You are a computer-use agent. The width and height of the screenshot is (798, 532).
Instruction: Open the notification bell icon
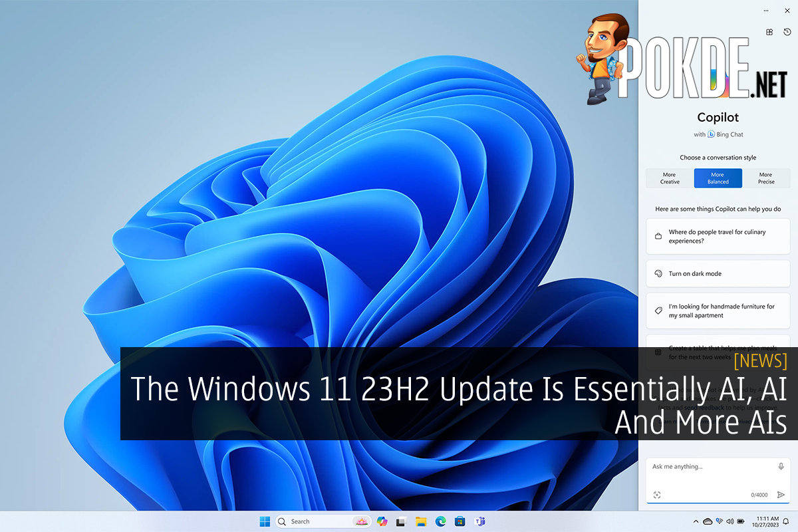click(786, 521)
